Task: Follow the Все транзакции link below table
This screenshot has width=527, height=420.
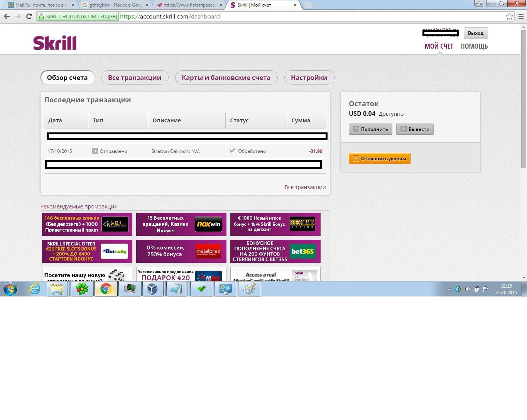Action: pos(305,187)
